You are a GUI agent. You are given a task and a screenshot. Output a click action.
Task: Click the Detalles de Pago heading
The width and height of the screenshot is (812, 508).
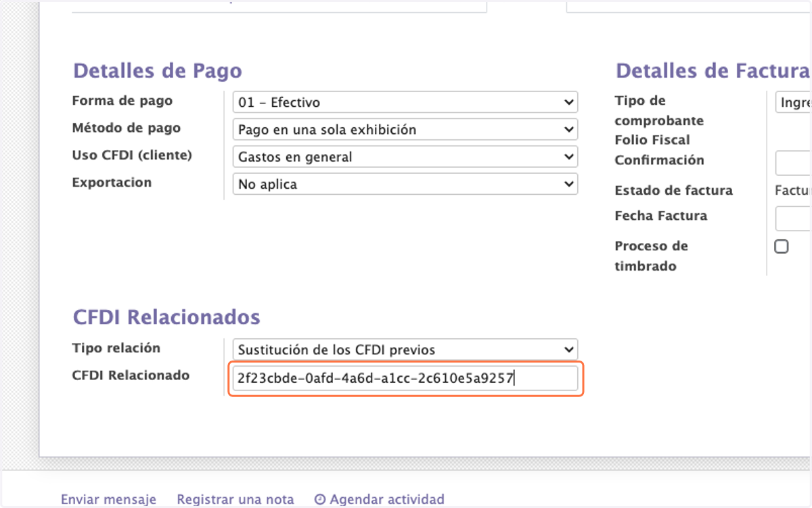point(158,71)
